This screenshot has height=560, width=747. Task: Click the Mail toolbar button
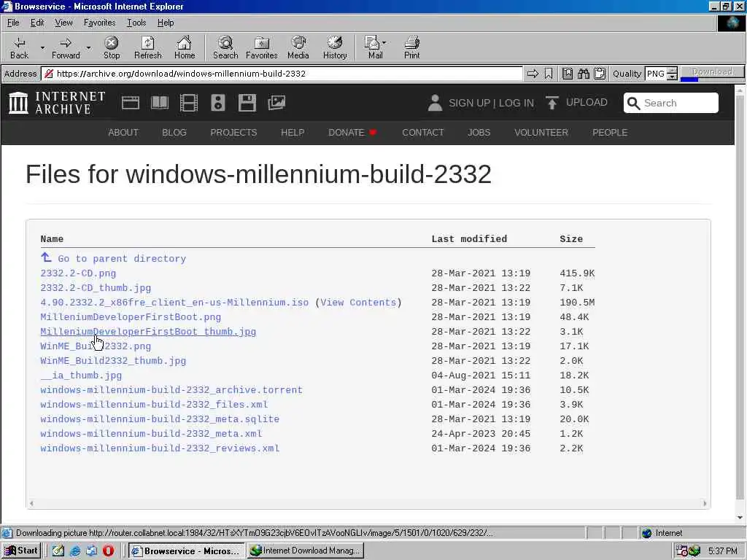click(x=375, y=48)
